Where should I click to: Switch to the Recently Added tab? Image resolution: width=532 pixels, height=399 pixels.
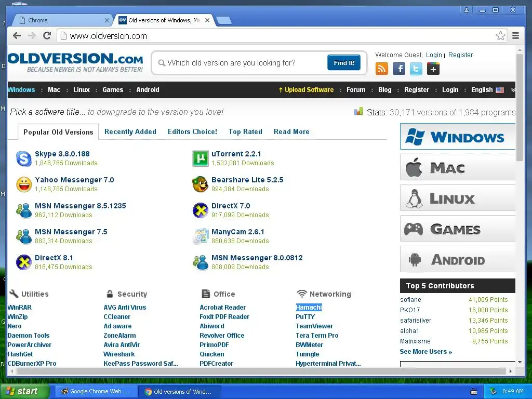[130, 131]
